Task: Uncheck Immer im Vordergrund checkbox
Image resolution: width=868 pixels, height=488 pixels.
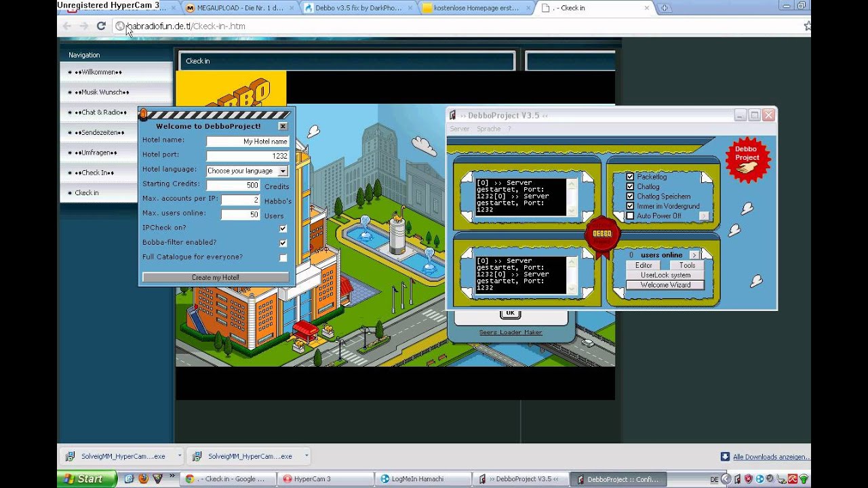Action: (630, 206)
